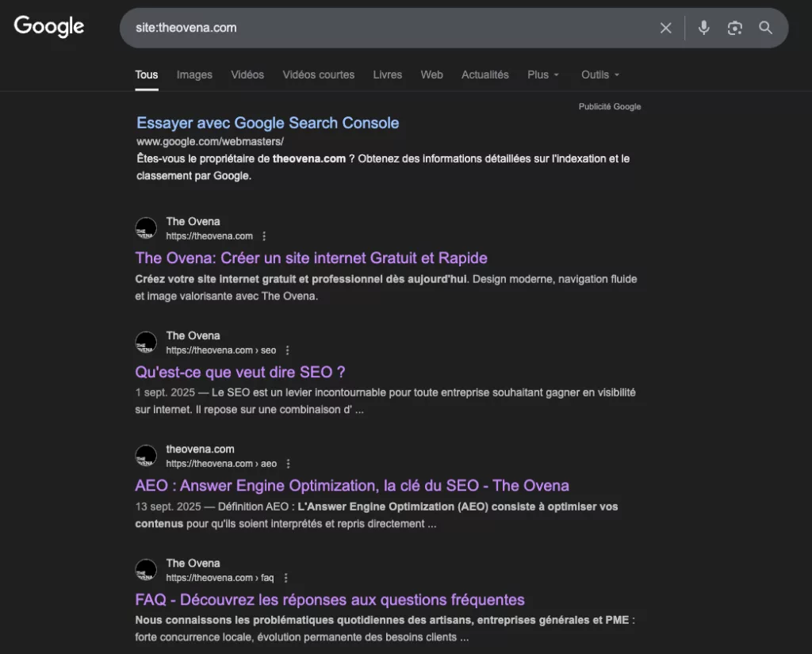Click The Ovena favicon of homepage result
Image resolution: width=812 pixels, height=654 pixels.
[146, 228]
